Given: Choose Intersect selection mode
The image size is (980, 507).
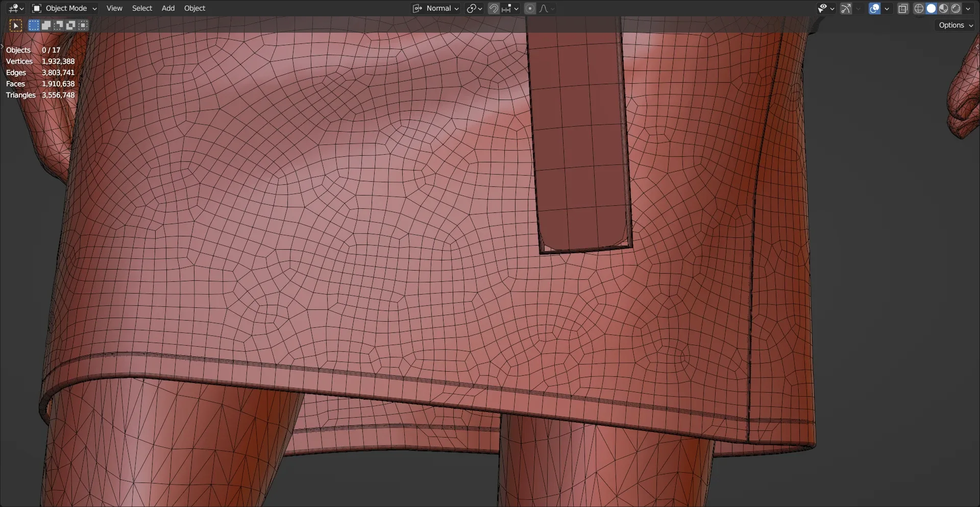Looking at the screenshot, I should [x=83, y=25].
